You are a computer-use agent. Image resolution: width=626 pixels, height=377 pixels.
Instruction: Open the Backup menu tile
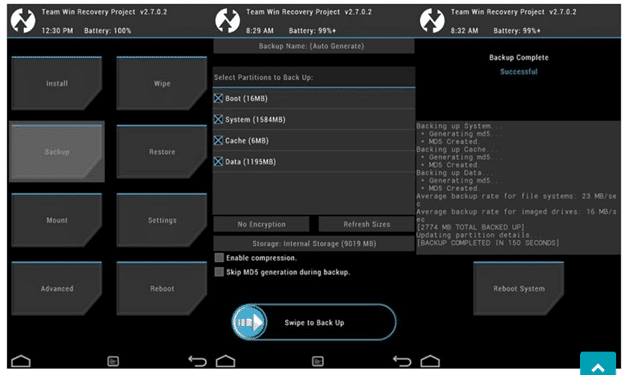click(57, 152)
